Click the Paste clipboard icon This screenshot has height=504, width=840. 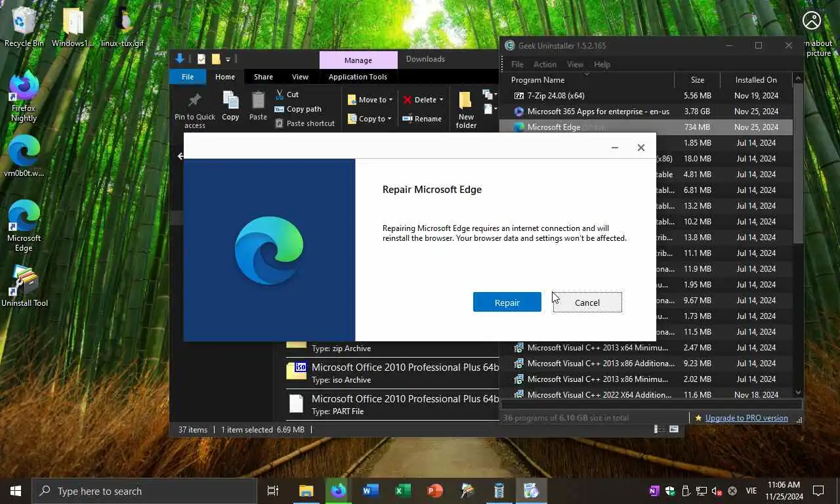point(258,106)
